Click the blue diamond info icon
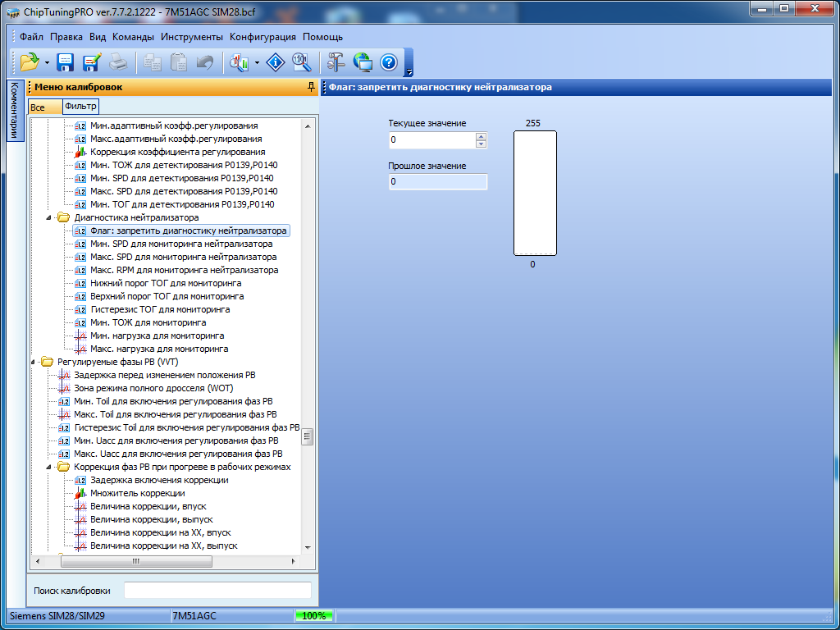 click(x=276, y=62)
